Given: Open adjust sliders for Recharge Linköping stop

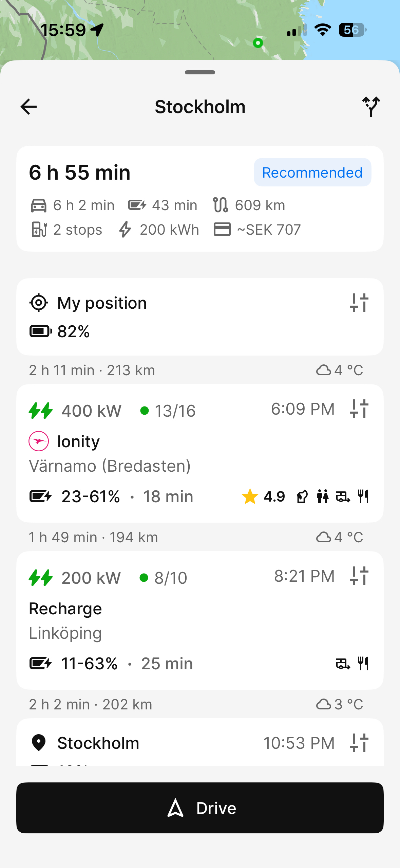Looking at the screenshot, I should pos(359,576).
